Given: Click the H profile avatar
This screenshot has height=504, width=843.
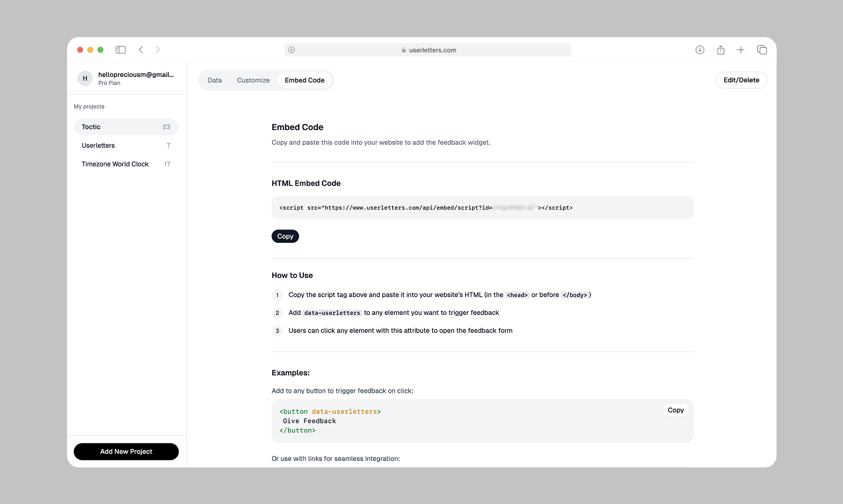Looking at the screenshot, I should [x=84, y=78].
